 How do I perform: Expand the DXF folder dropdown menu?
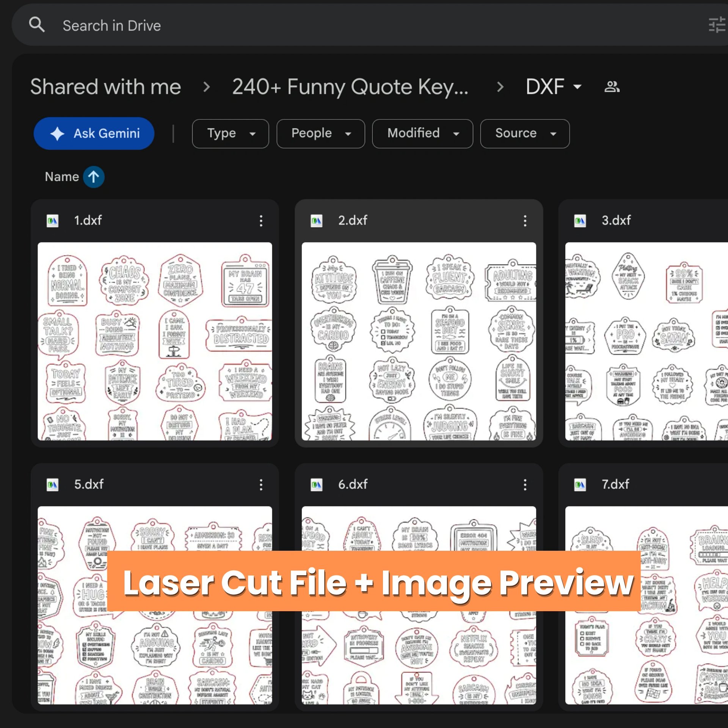click(x=554, y=87)
